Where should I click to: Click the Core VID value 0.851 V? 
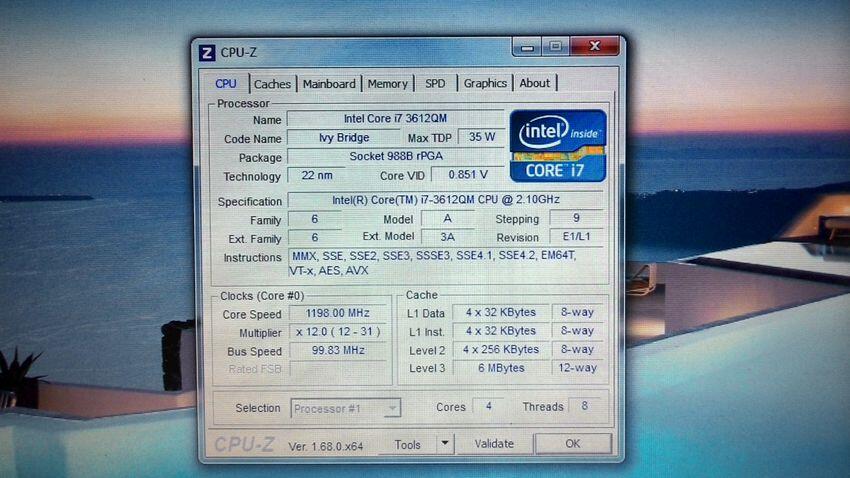[468, 175]
